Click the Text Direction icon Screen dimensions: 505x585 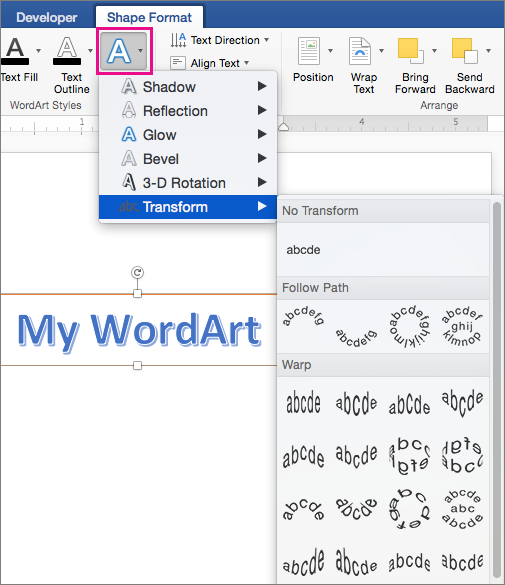point(178,40)
